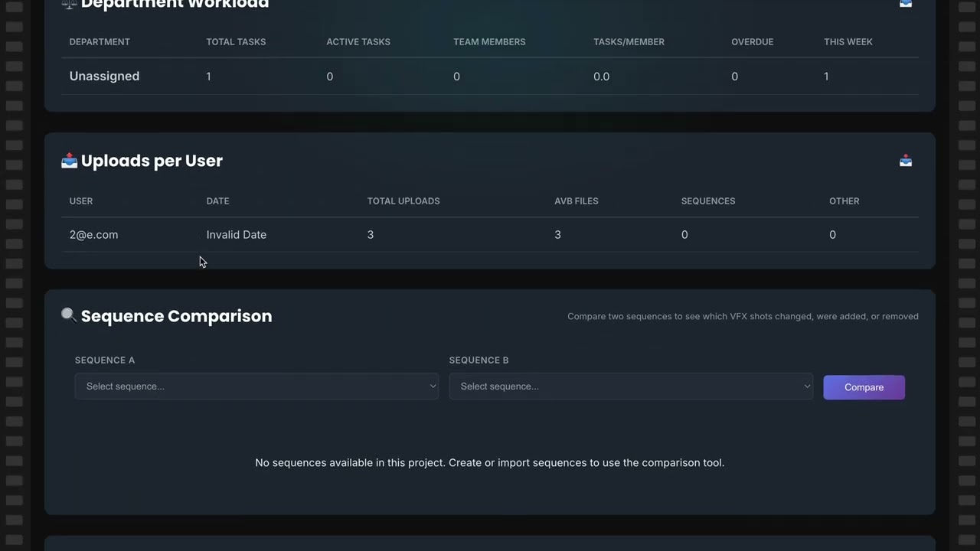Click the Total Tasks value for Unassigned
This screenshot has width=980, height=551.
click(x=208, y=77)
